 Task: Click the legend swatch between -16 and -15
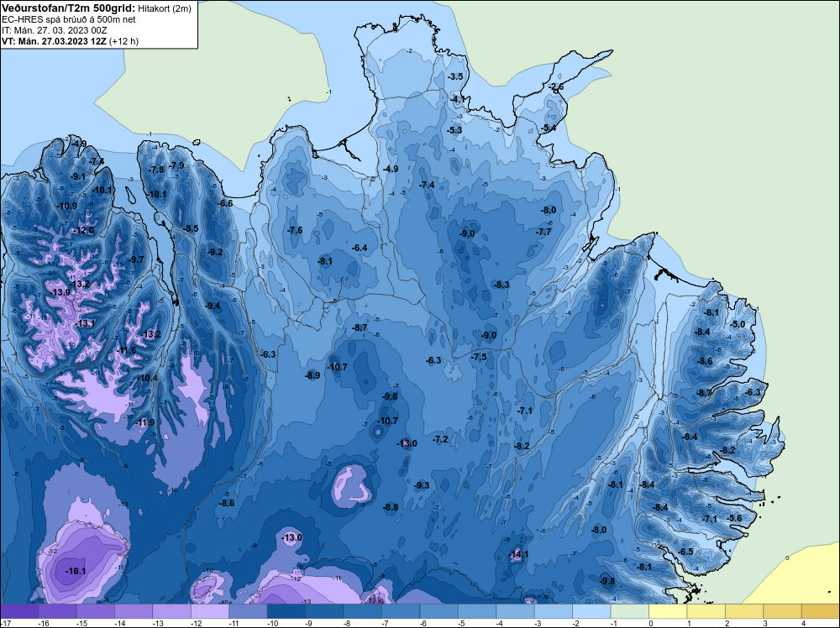57,611
